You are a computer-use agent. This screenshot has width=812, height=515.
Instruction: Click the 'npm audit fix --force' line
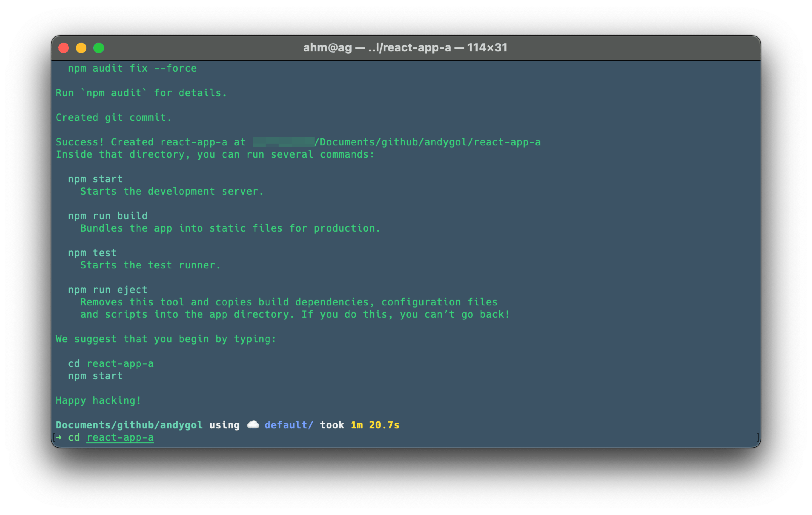click(132, 68)
